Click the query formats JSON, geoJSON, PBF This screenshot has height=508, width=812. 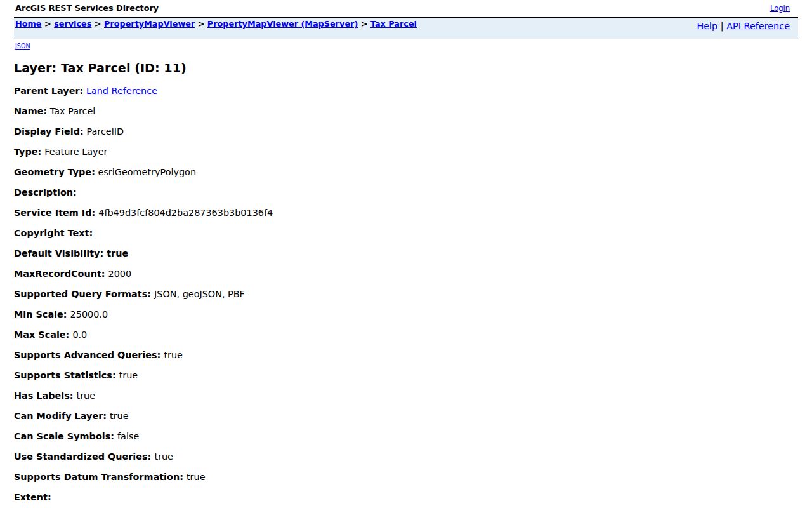tap(199, 294)
